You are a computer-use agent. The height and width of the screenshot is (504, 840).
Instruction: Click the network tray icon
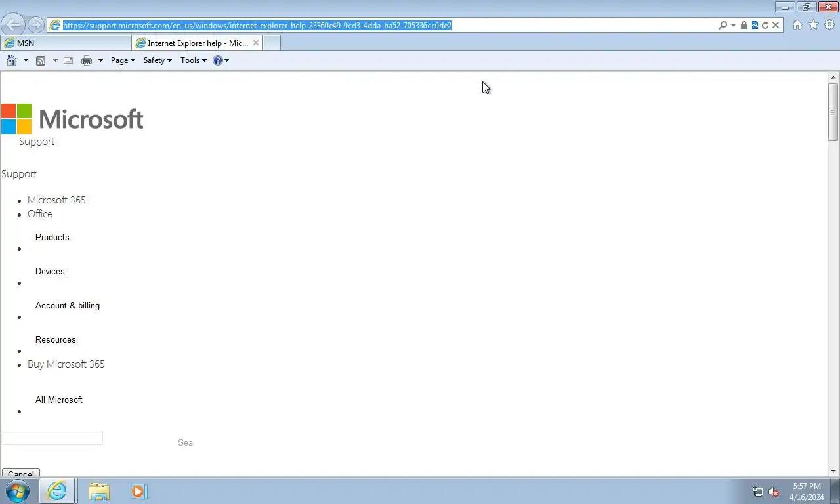pyautogui.click(x=758, y=492)
